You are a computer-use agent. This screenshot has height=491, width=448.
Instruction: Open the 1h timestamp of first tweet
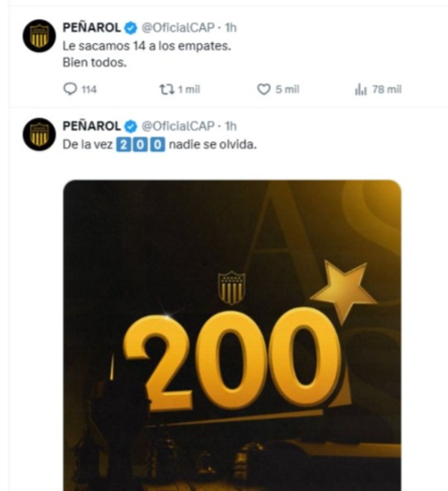pos(230,28)
